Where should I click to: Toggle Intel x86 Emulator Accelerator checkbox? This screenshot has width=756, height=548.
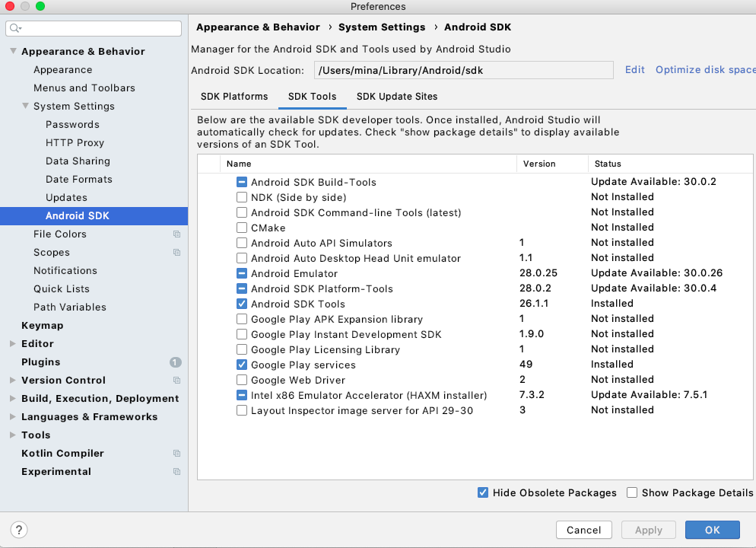click(242, 395)
